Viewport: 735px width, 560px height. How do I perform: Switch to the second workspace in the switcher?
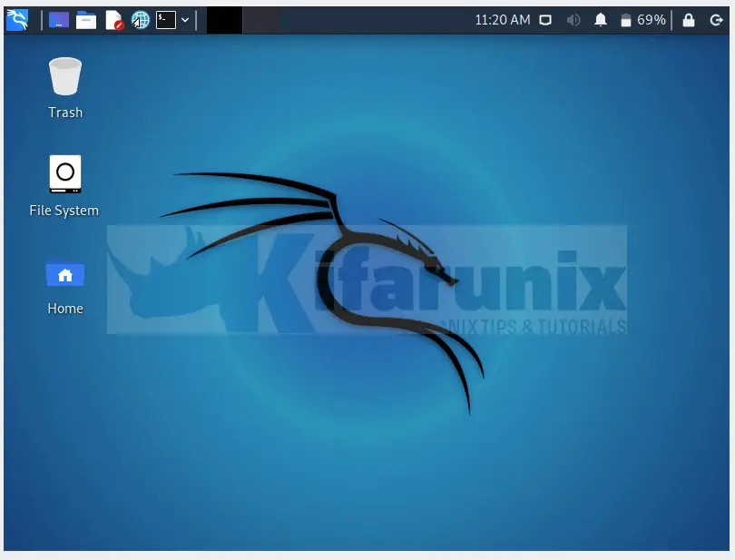260,20
